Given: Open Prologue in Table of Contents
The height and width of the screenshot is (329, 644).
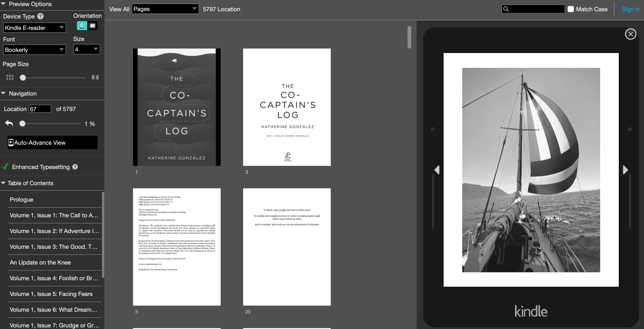Looking at the screenshot, I should point(22,200).
